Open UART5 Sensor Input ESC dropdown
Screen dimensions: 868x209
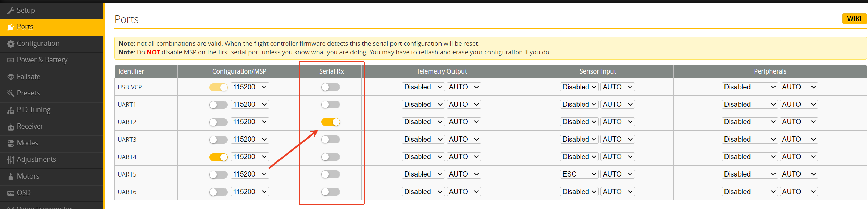click(x=579, y=174)
